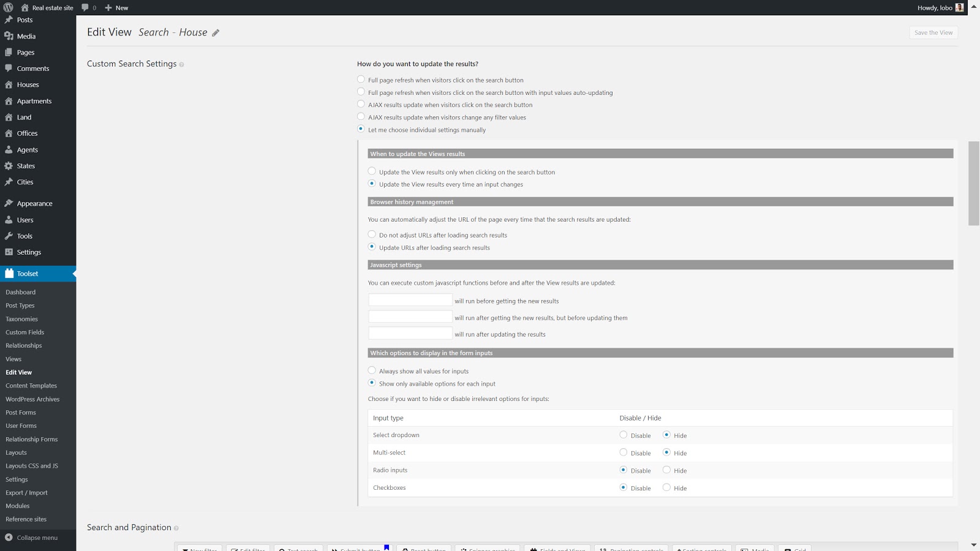Click the page vertical scrollbar thumb
Image resolution: width=980 pixels, height=551 pixels.
coord(973,184)
